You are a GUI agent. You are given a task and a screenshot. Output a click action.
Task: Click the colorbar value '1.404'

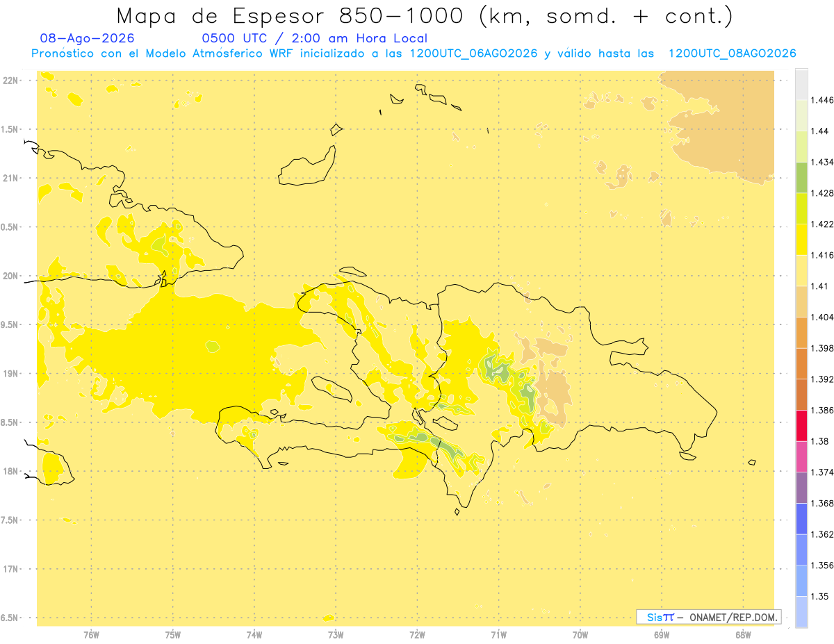coord(824,317)
